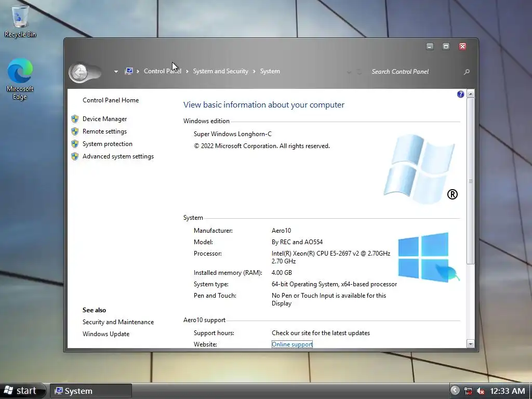Click the search magnifier icon
Viewport: 532px width, 399px height.
[467, 72]
